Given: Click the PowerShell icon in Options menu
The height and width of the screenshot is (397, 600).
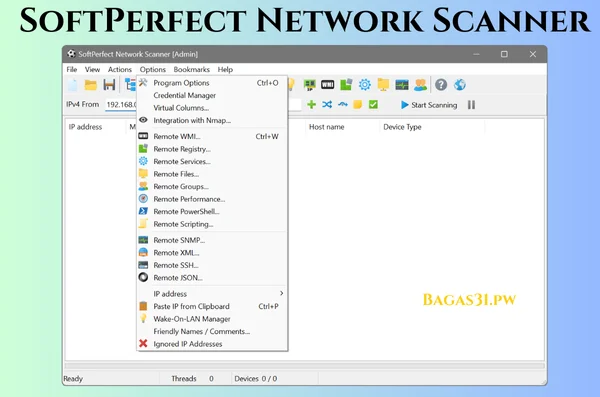Looking at the screenshot, I should [x=143, y=211].
